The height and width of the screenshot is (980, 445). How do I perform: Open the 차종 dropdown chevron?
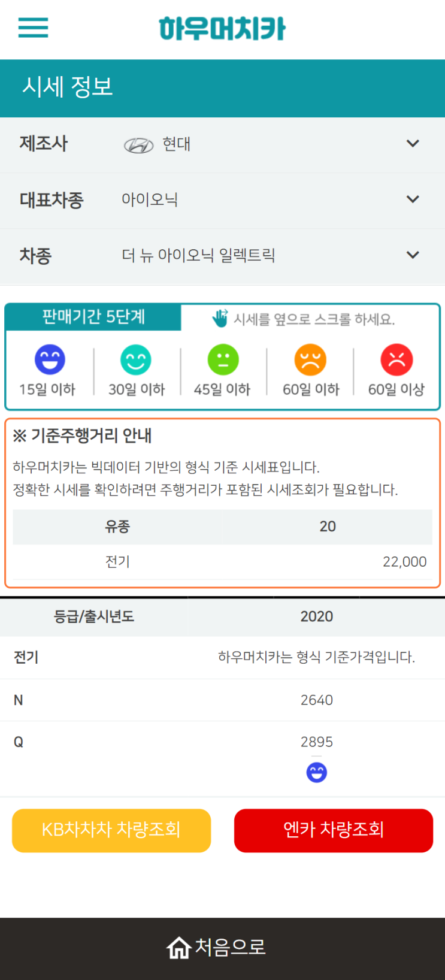(413, 255)
